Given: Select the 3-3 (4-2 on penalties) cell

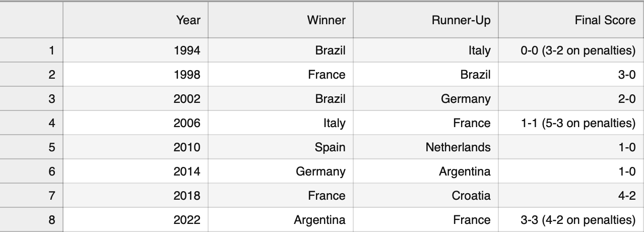Looking at the screenshot, I should 571,220.
